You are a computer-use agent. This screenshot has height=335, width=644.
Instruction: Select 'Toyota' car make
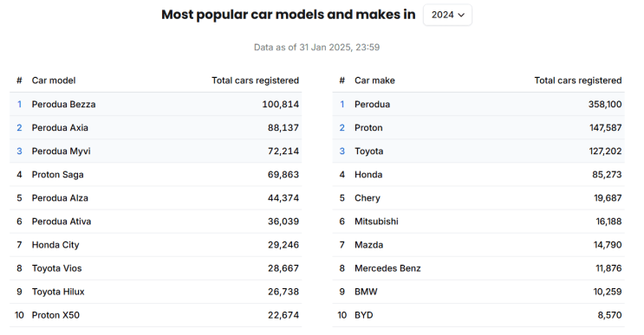pos(369,151)
